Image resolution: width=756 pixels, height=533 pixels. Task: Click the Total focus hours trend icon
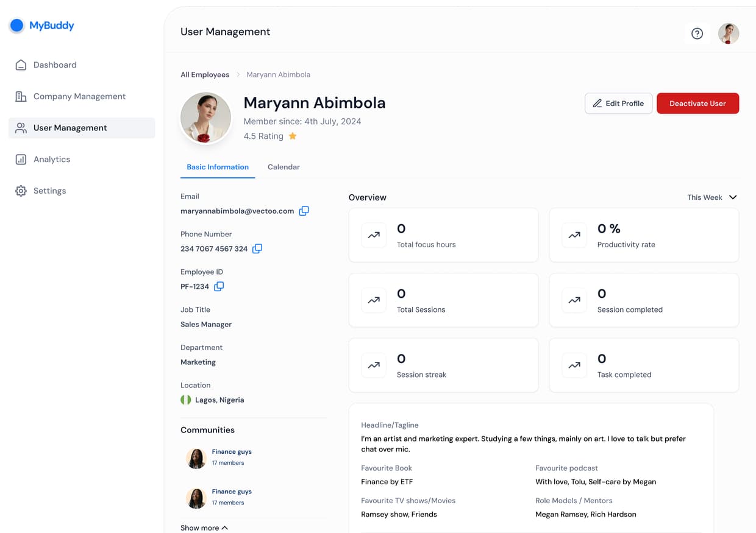tap(374, 235)
